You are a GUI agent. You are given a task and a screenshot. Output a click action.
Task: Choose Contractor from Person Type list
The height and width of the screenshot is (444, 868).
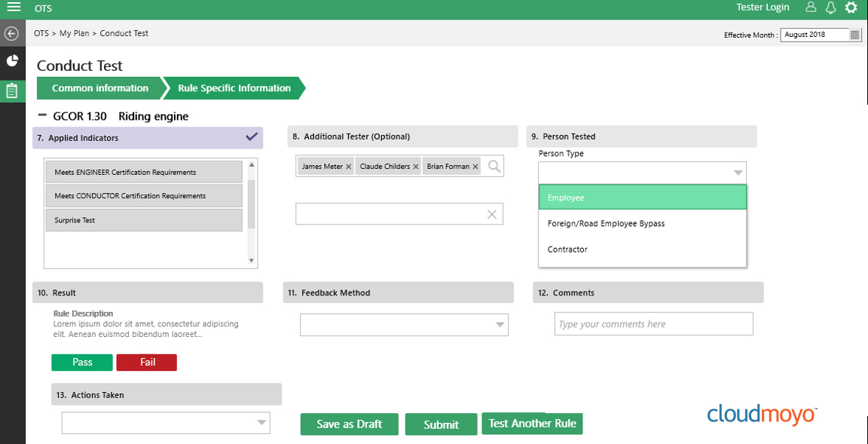[567, 250]
